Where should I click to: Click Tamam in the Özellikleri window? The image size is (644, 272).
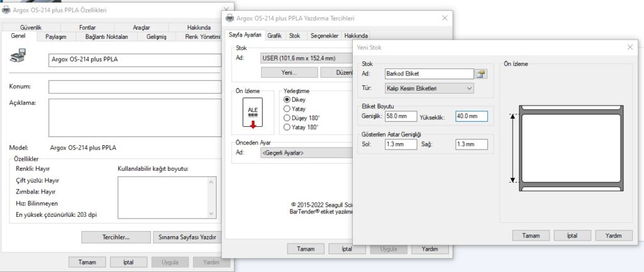(x=87, y=262)
